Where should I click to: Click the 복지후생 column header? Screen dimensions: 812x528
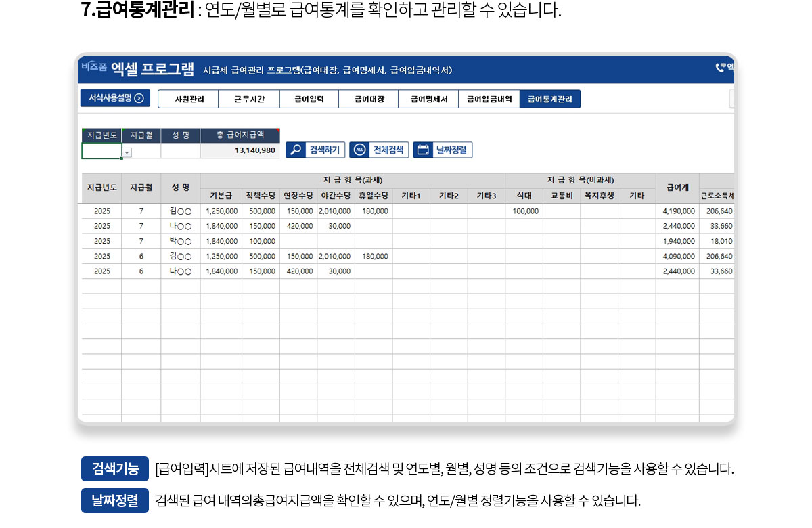600,196
